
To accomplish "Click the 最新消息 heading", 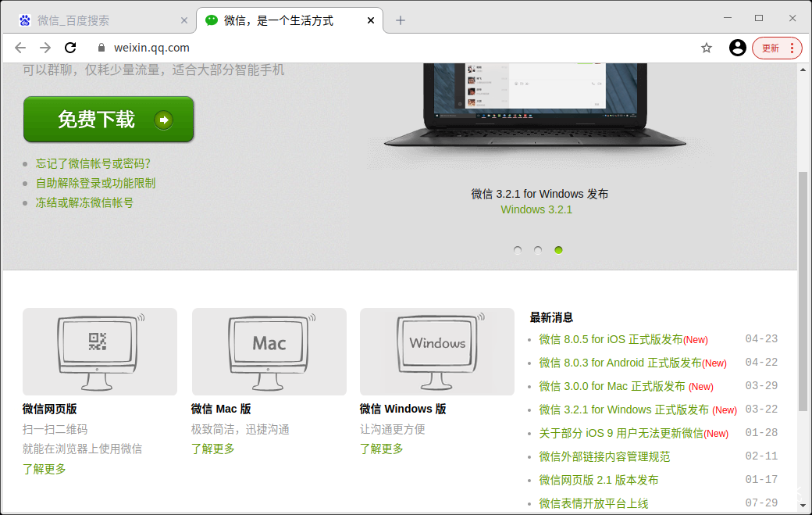I will (551, 317).
